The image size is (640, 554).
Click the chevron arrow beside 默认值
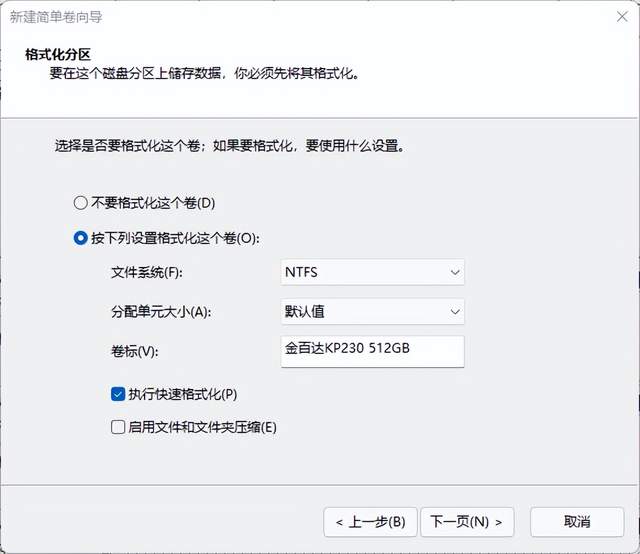(x=455, y=311)
